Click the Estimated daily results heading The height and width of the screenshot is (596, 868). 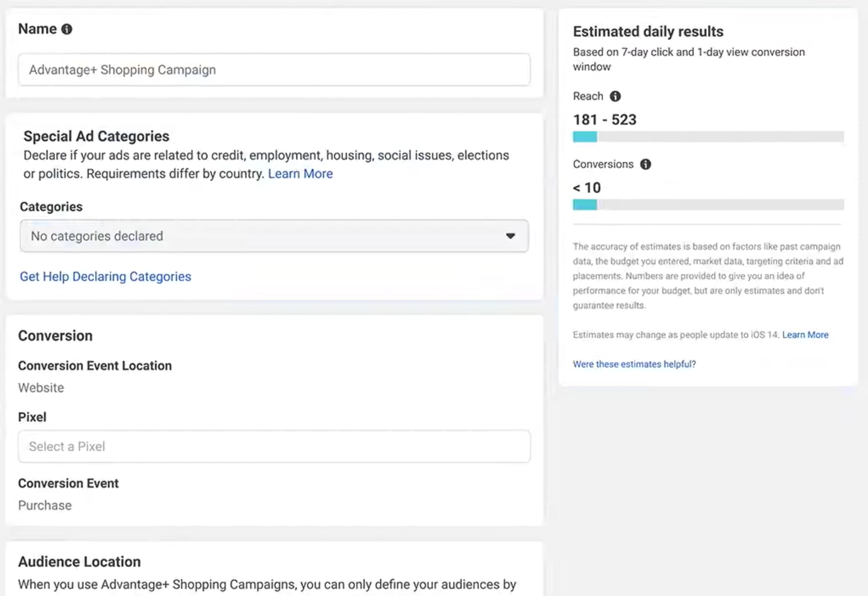pyautogui.click(x=648, y=32)
